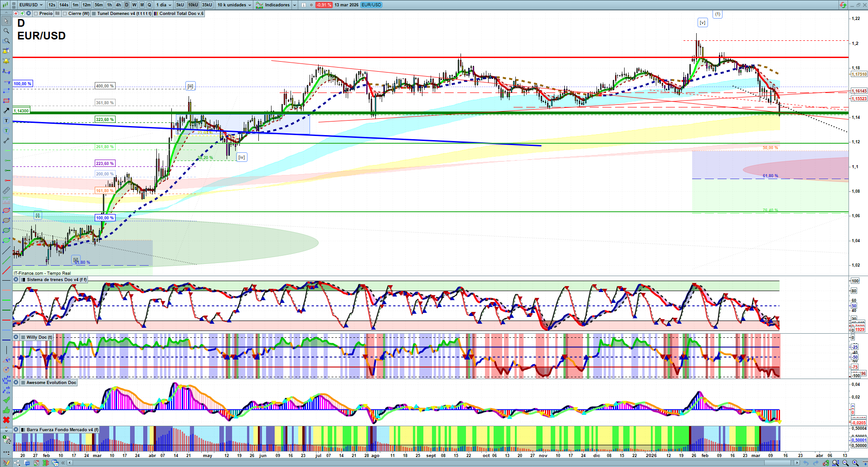
Task: Click the alert bell icon
Action: [6, 61]
